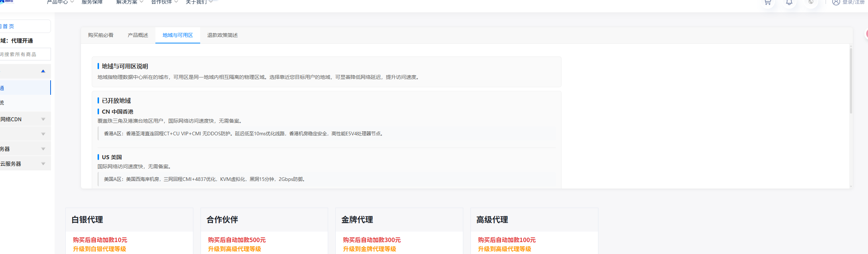Switch to the 购买前必看 tab
Image resolution: width=868 pixels, height=254 pixels.
pos(100,35)
